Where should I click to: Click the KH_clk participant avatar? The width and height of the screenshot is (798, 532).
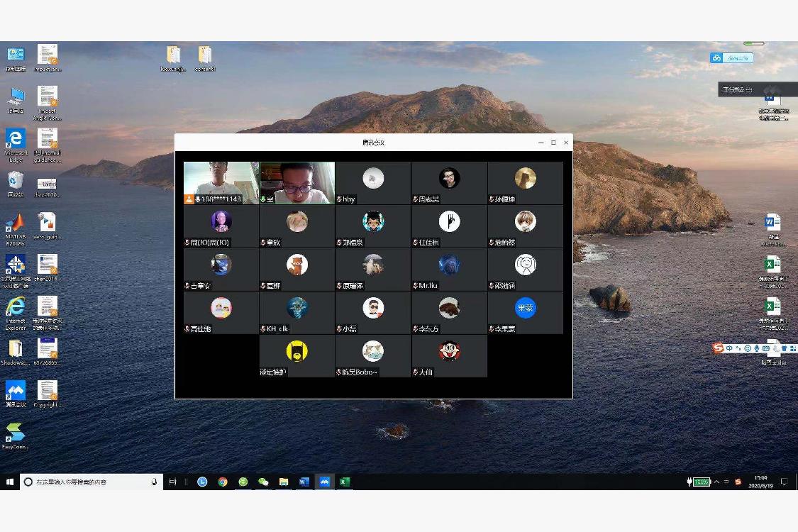pyautogui.click(x=297, y=308)
